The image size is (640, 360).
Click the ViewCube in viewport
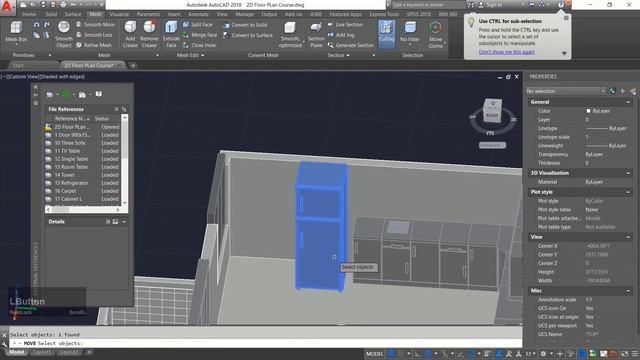[493, 111]
